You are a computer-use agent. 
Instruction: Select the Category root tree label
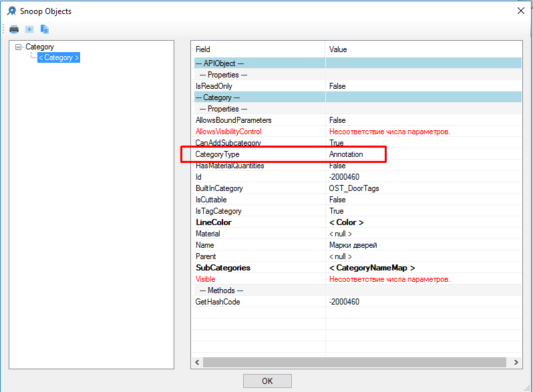tap(40, 47)
